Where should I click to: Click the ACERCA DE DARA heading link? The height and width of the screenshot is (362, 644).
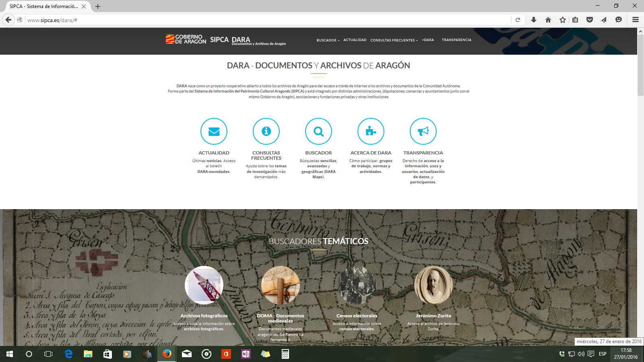tap(371, 153)
